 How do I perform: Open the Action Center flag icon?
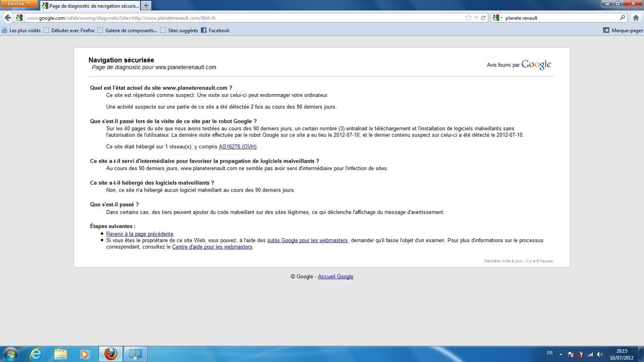coord(570,354)
